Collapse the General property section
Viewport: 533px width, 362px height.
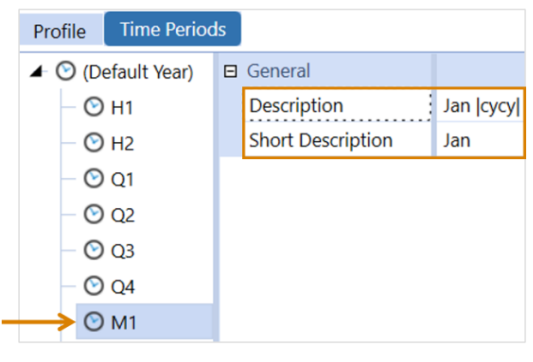tap(230, 71)
